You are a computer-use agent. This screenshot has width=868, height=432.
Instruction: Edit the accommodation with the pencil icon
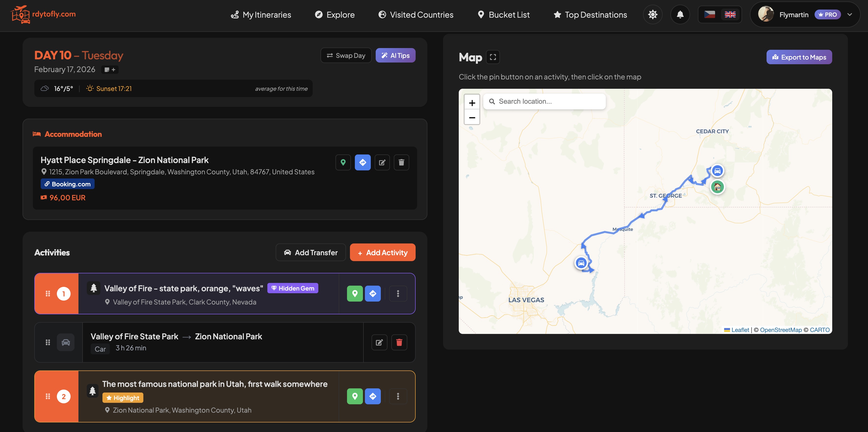click(x=382, y=162)
